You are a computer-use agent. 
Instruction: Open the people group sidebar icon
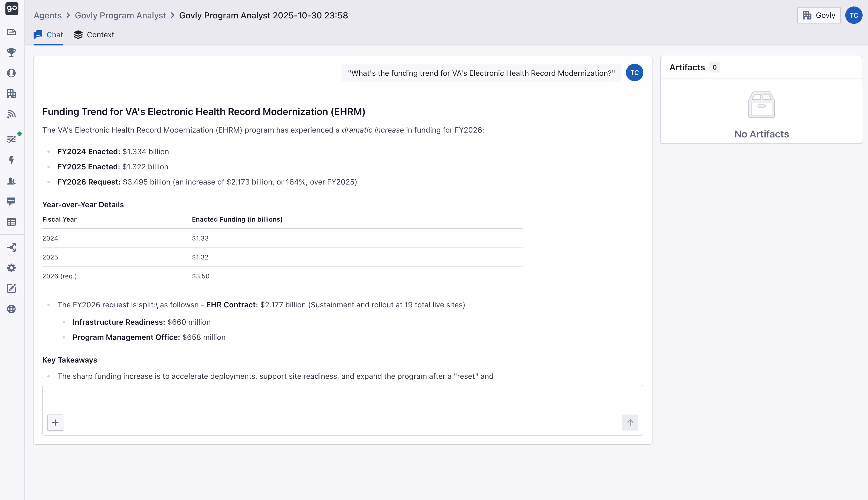pyautogui.click(x=11, y=181)
